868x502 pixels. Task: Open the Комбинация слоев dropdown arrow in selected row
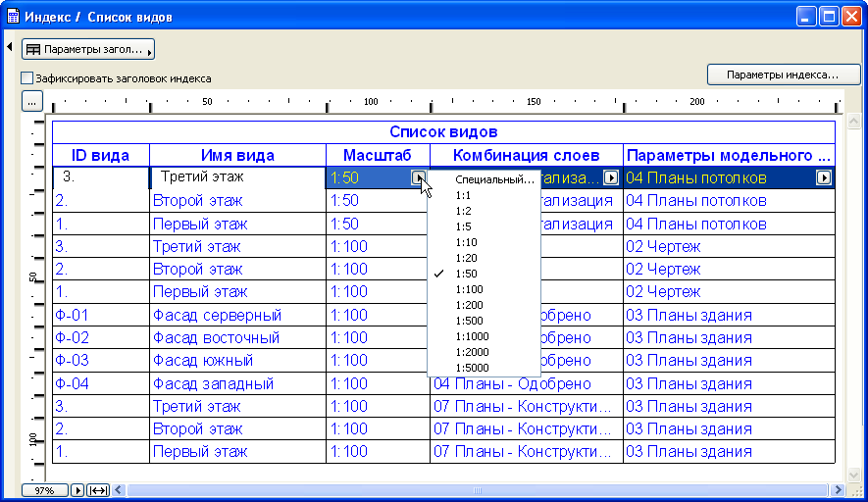point(611,178)
